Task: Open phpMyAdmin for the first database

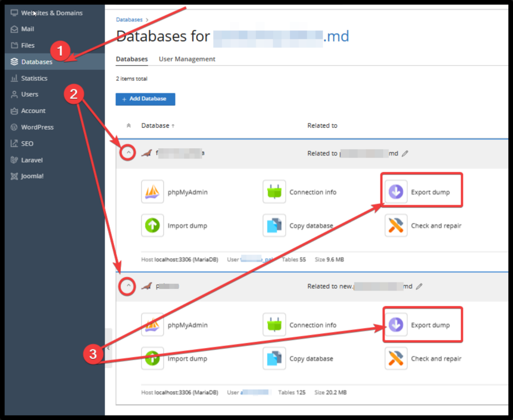Action: click(x=174, y=192)
